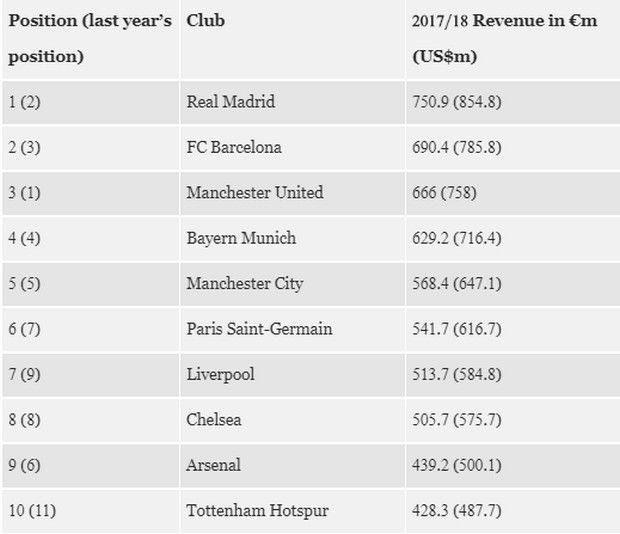Viewport: 620px width, 534px height.
Task: Click the Tottenham Hotspur club name
Action: pos(257,511)
